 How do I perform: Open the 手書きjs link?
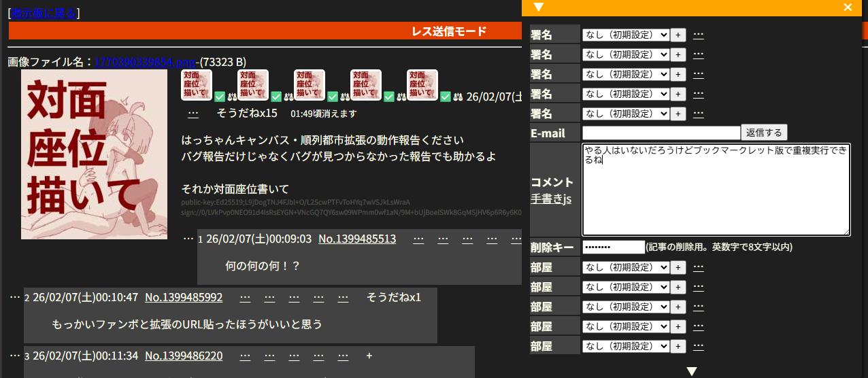(551, 199)
